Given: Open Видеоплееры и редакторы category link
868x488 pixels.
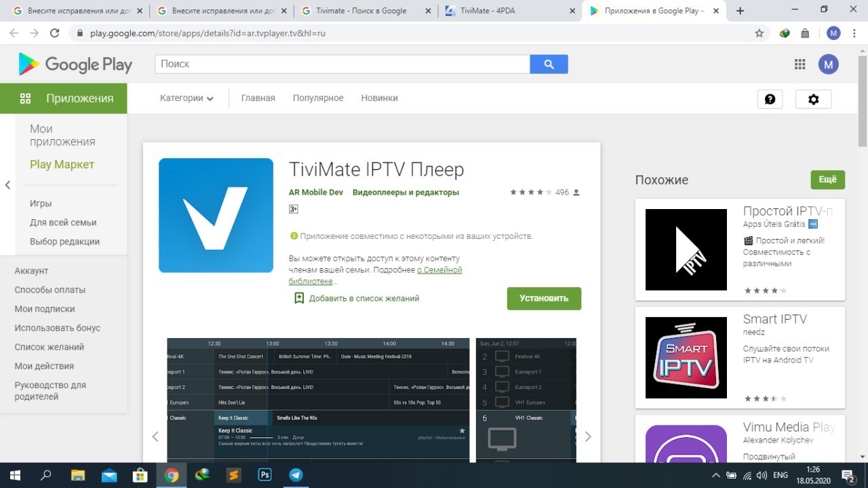Looking at the screenshot, I should [406, 193].
